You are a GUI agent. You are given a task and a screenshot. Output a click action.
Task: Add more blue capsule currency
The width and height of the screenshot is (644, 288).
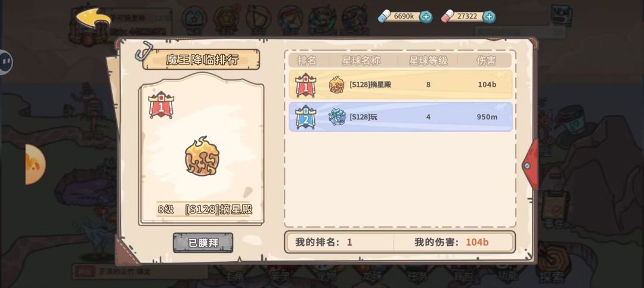click(x=426, y=17)
